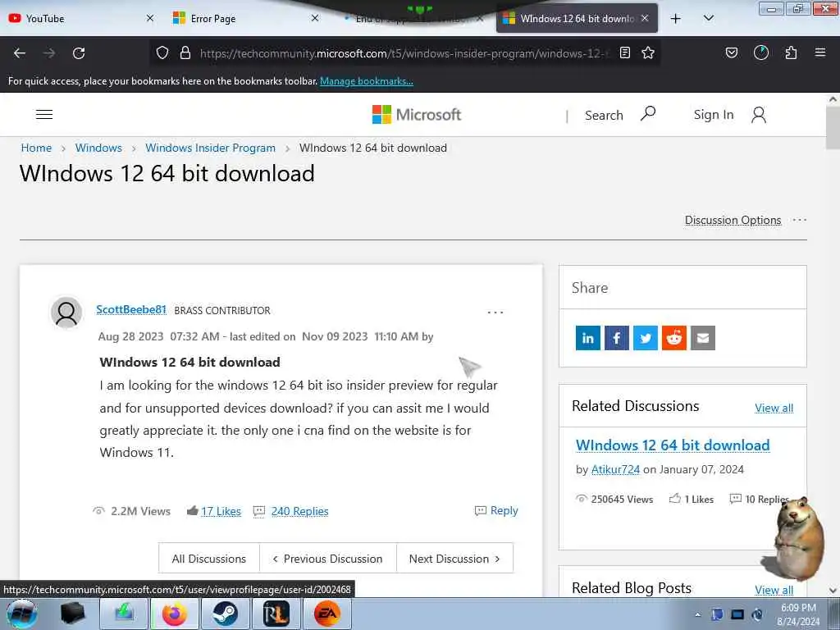This screenshot has width=840, height=630.
Task: Launch Firefox from the taskbar
Action: pyautogui.click(x=175, y=614)
